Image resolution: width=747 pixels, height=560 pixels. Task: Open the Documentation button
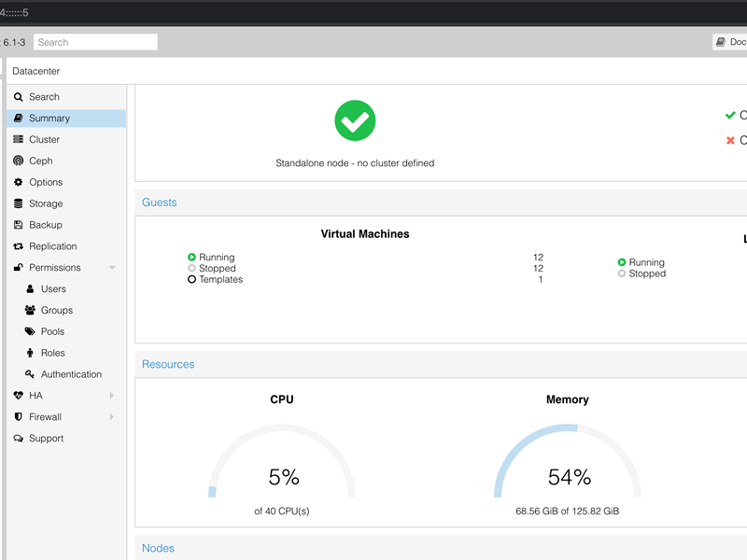[x=729, y=42]
